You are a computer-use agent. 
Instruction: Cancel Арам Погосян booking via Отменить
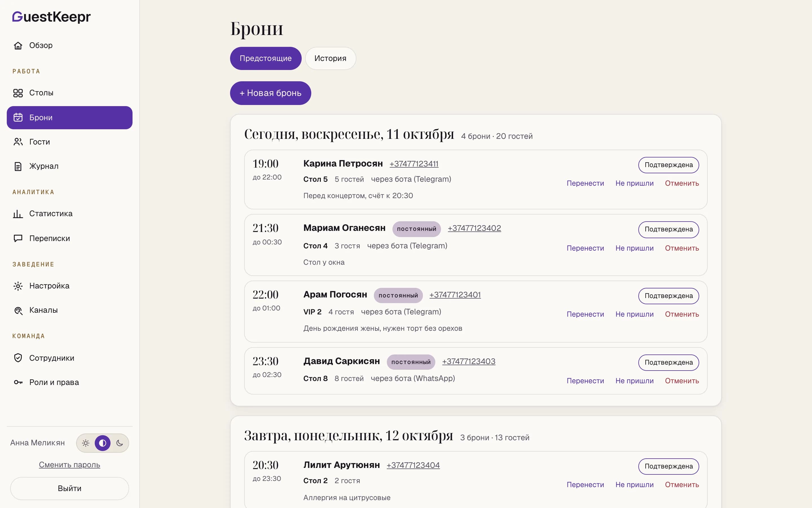(682, 314)
